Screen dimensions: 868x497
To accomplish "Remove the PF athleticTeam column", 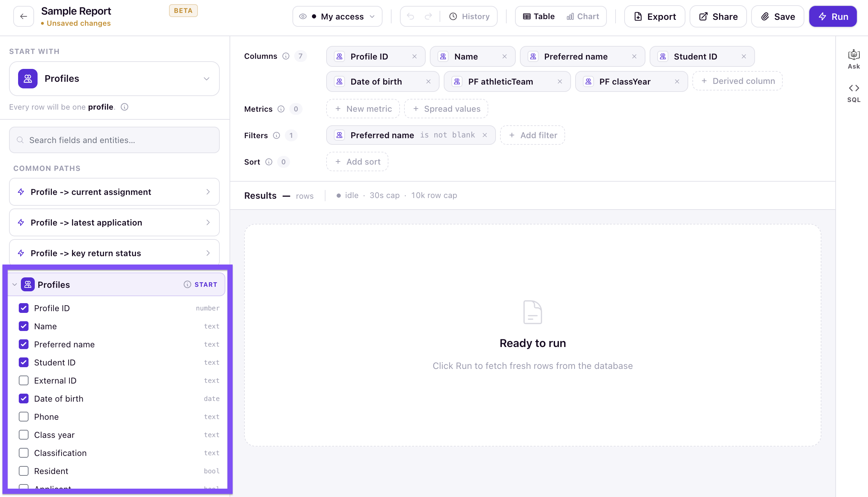I will click(x=560, y=81).
